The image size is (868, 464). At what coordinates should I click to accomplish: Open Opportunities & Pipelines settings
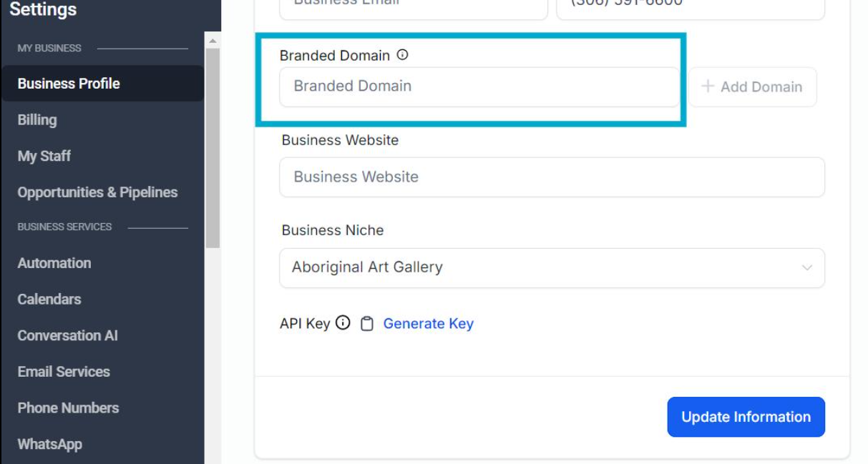97,192
